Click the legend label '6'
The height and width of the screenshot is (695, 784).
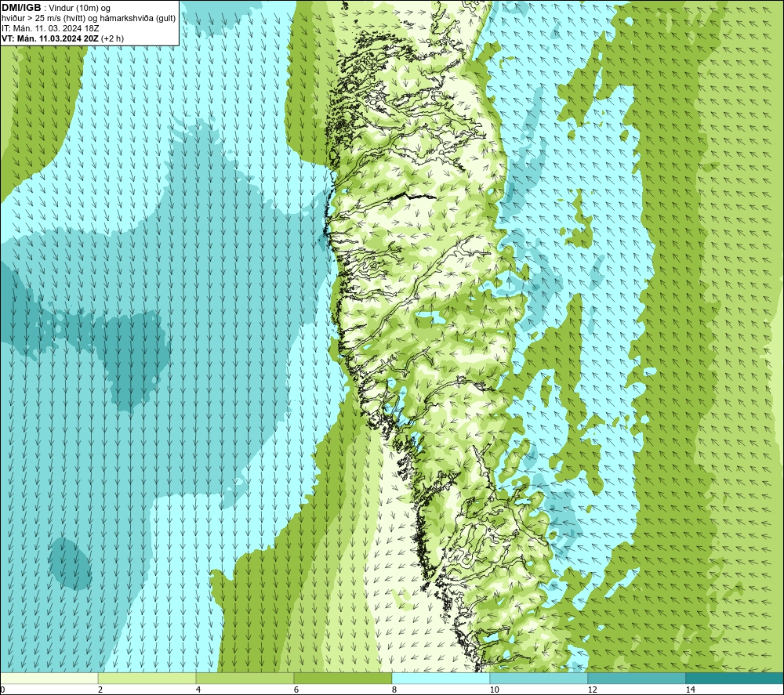click(296, 690)
